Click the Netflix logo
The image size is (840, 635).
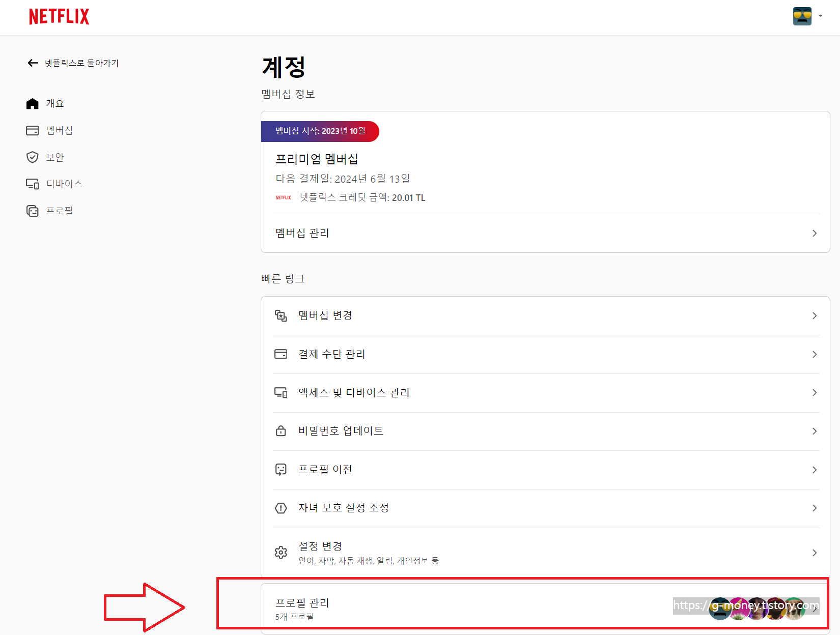59,17
